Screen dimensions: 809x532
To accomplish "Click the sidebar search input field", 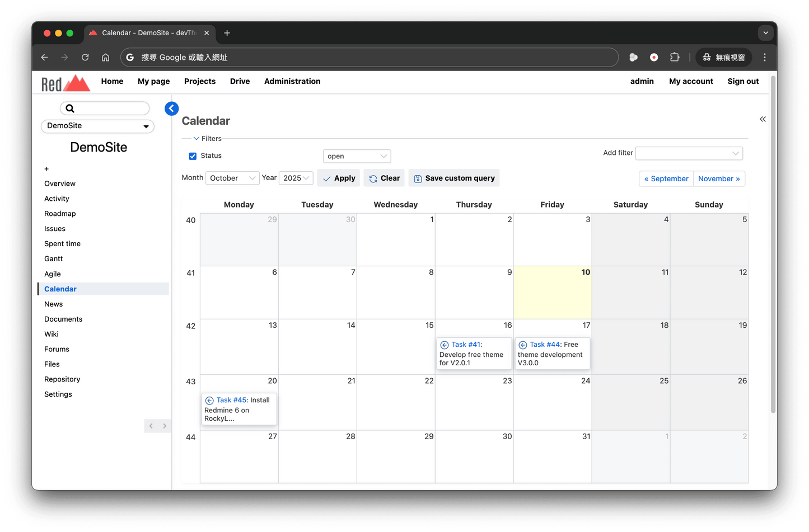I will pos(109,109).
